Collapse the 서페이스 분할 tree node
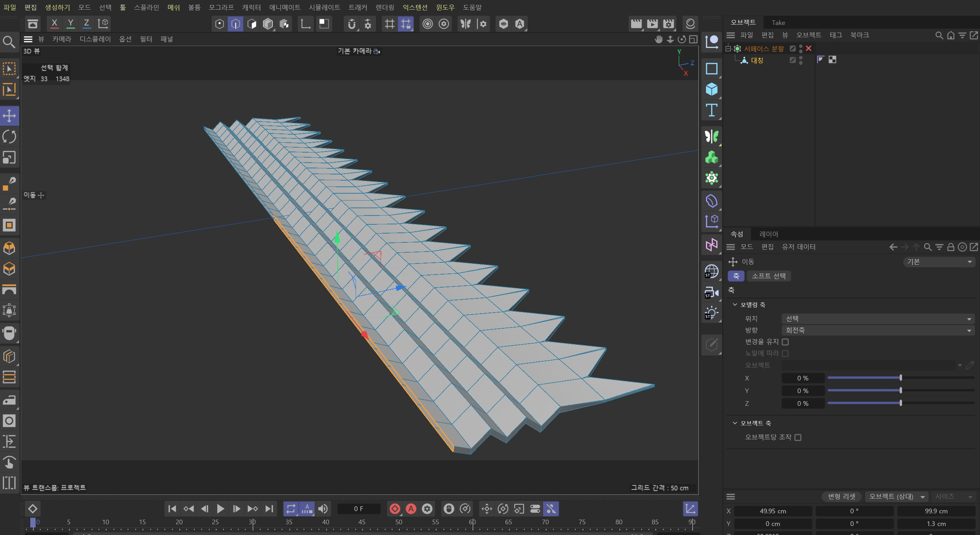Screen dimensions: 980x535 point(728,48)
